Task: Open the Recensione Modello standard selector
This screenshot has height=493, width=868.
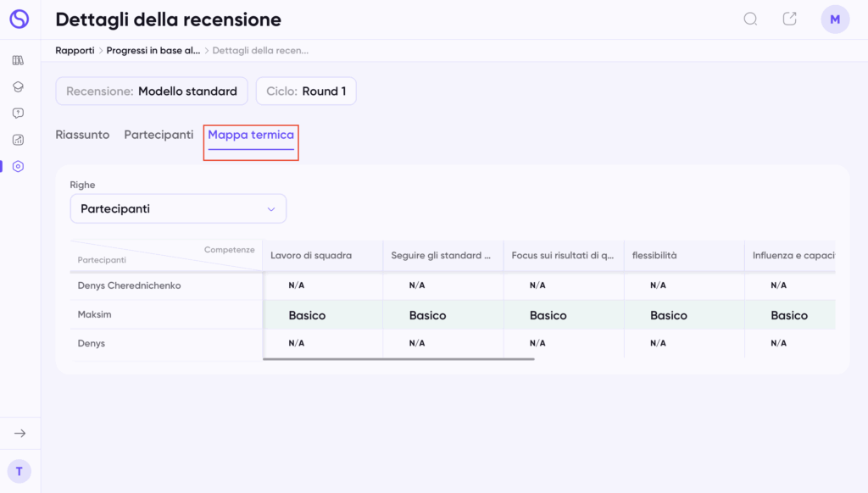Action: pos(152,91)
